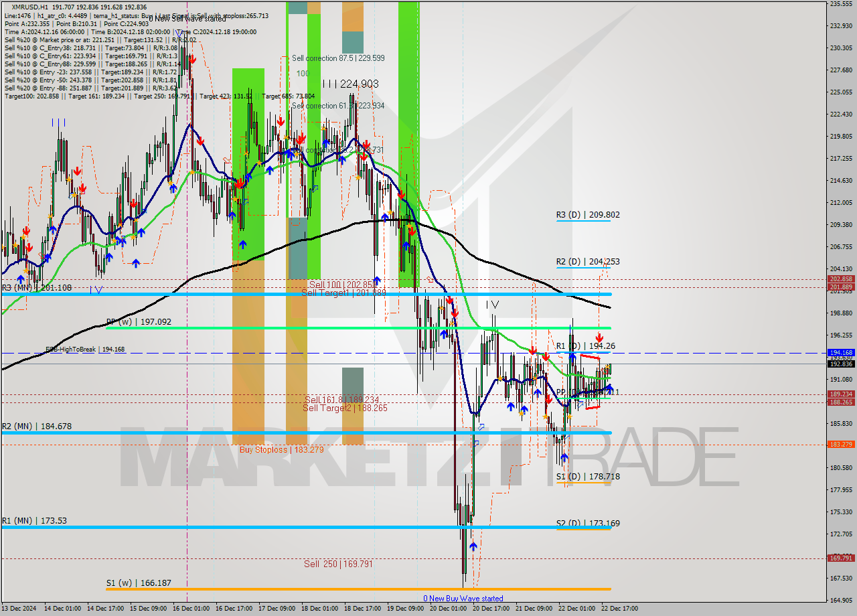Click the red 169.791 price axis tag
This screenshot has height=616, width=857.
point(840,558)
